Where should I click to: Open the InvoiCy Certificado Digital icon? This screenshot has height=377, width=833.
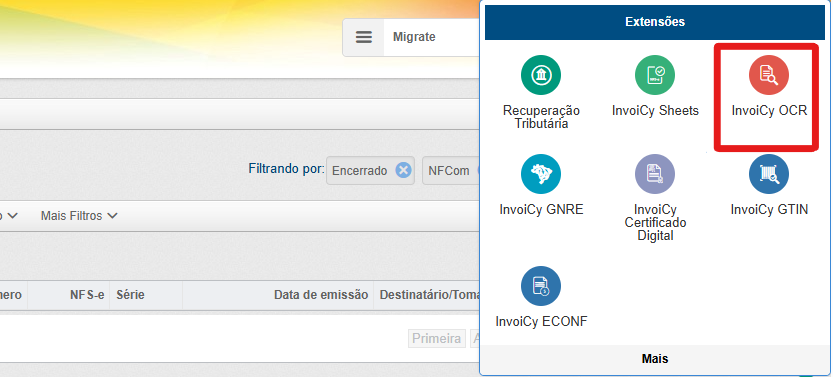(x=654, y=174)
